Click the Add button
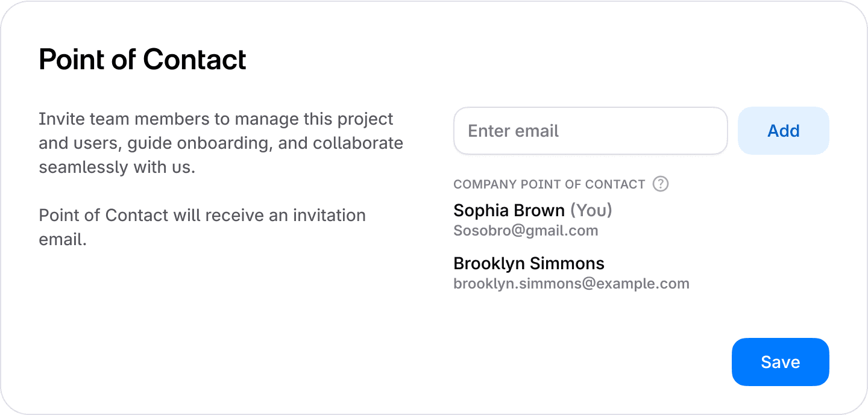This screenshot has height=415, width=868. pyautogui.click(x=784, y=131)
